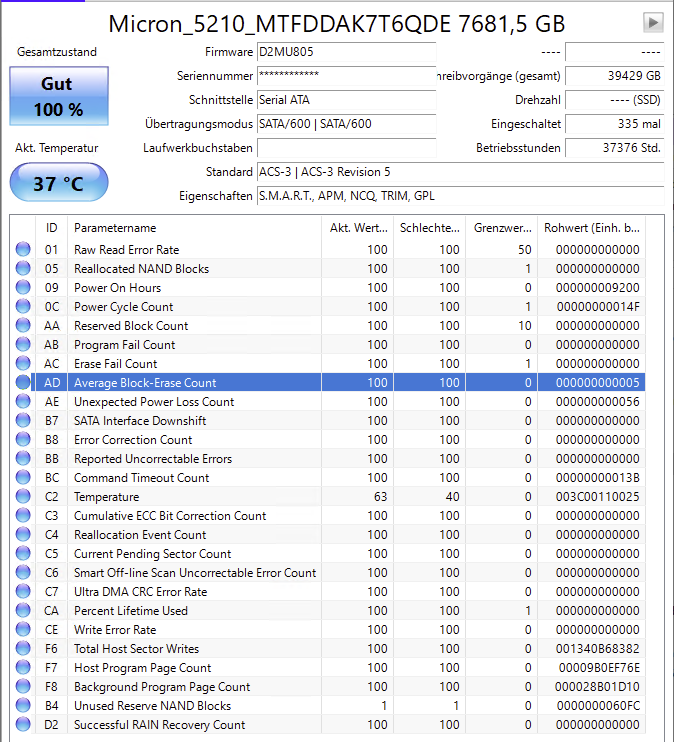Click the Schlechte... column header
674x742 pixels.
430,228
